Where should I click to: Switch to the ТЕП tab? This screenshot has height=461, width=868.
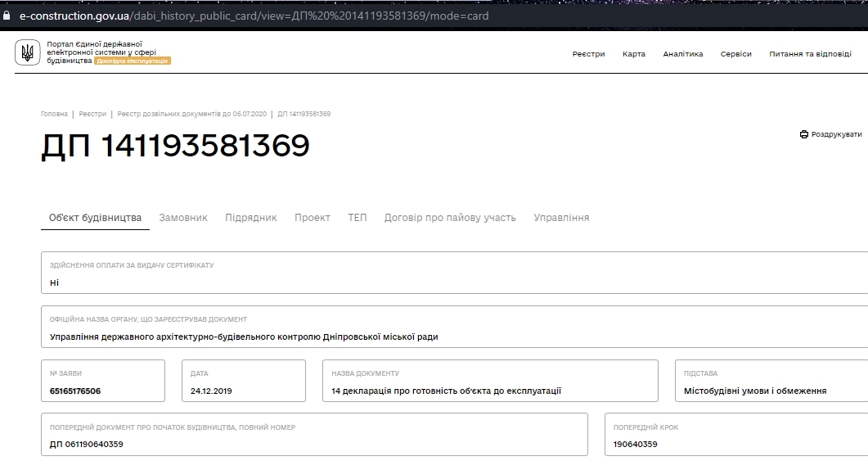click(x=357, y=218)
